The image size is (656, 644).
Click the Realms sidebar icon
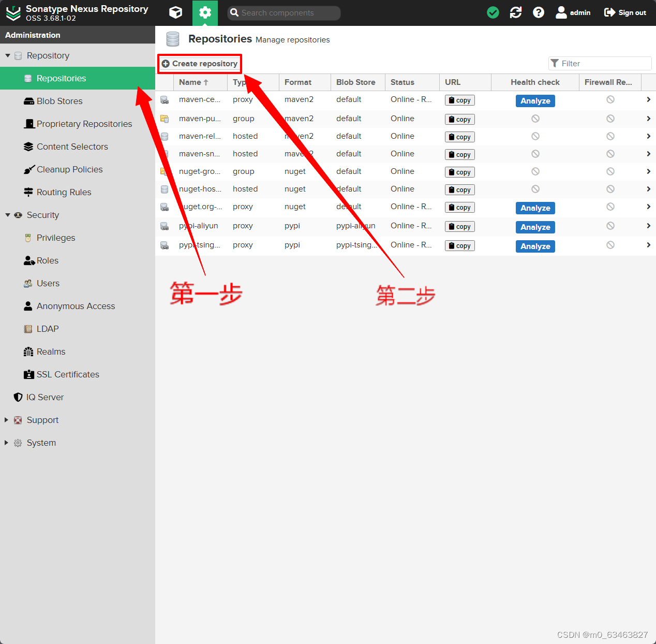pos(29,352)
